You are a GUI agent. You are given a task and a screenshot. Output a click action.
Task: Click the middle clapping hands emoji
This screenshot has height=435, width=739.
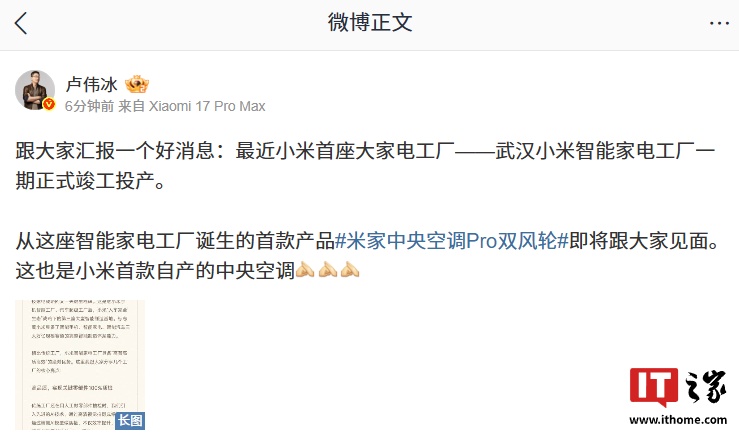pyautogui.click(x=327, y=270)
